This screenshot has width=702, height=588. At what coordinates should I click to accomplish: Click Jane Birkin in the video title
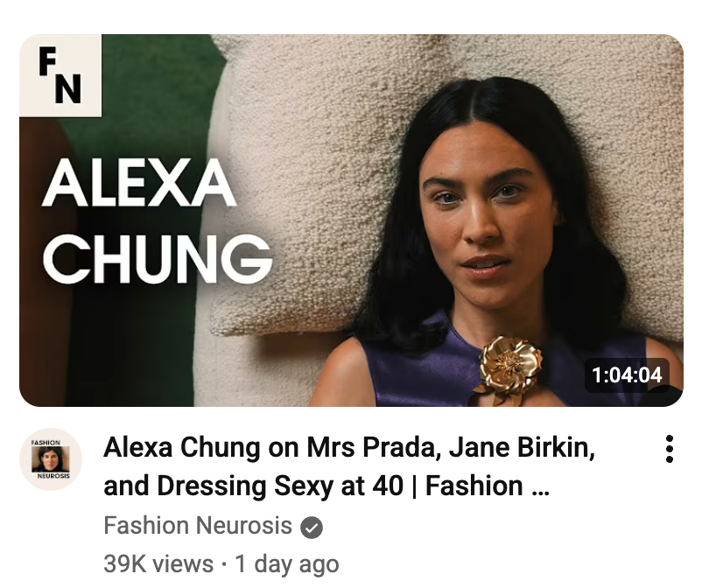coord(522,447)
